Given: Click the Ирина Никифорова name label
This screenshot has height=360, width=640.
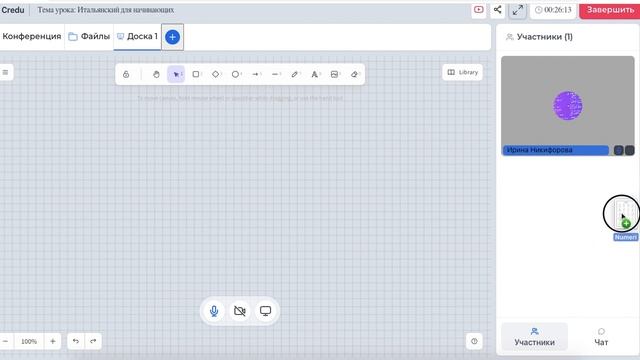Looking at the screenshot, I should coord(556,150).
